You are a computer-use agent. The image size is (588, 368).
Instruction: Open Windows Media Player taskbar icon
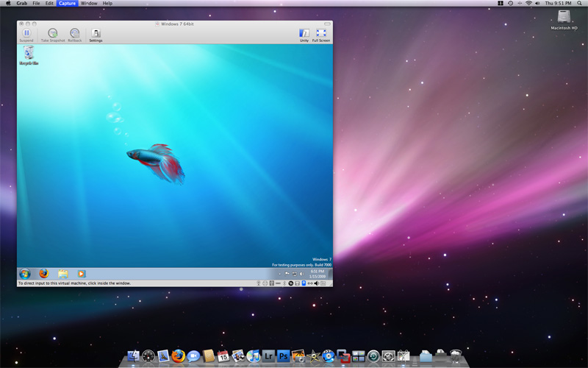[82, 274]
